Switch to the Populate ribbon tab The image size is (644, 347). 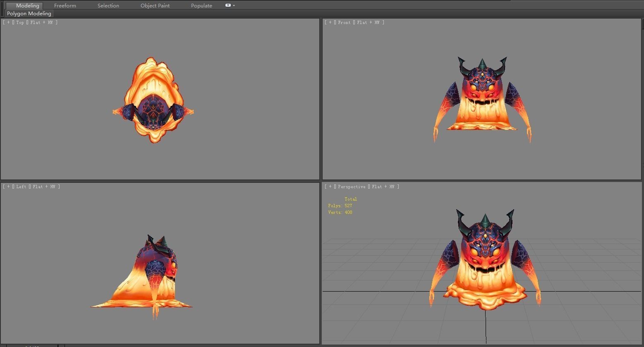[x=201, y=5]
